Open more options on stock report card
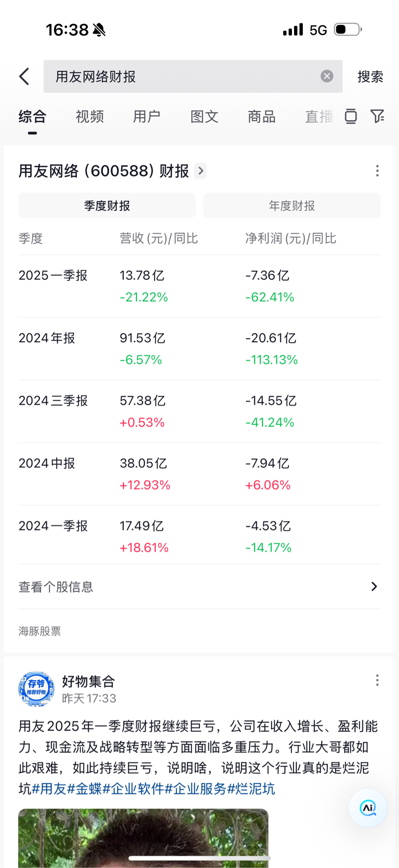 [x=377, y=171]
